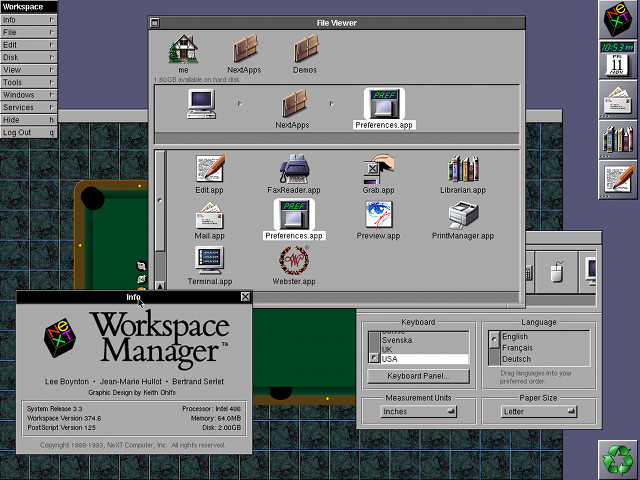Click File Viewer vertical scrollbar up arrow
This screenshot has width=640, height=480.
[x=160, y=286]
